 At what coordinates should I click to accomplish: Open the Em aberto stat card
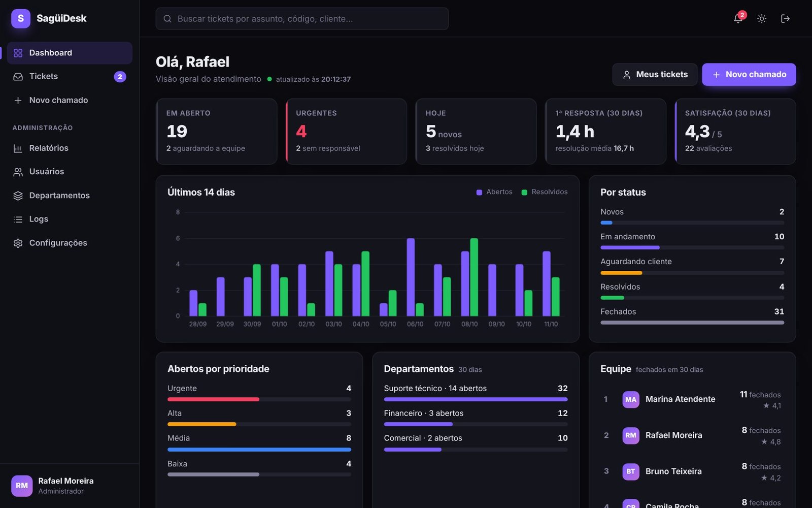click(x=217, y=132)
